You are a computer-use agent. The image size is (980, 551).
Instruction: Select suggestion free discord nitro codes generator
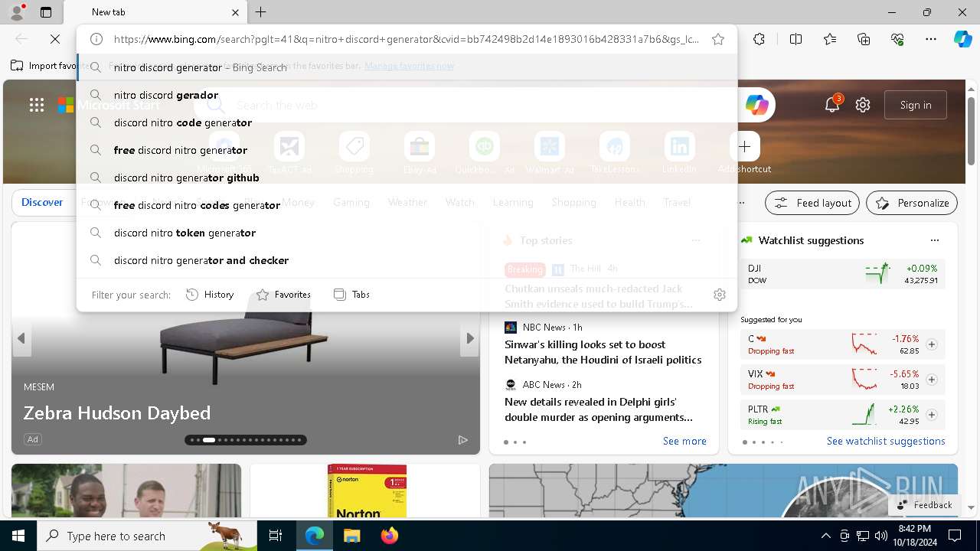point(407,205)
